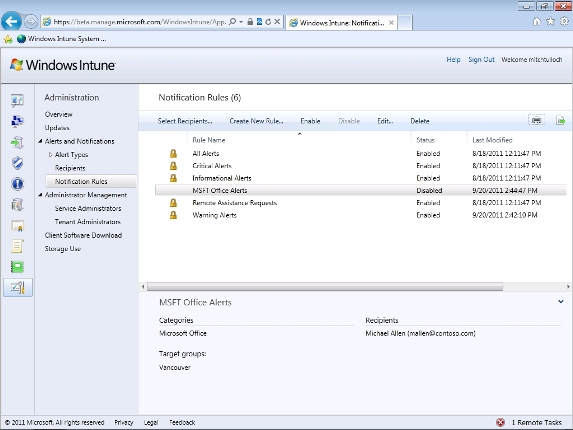Image resolution: width=573 pixels, height=430 pixels.
Task: Collapse the Alerts and Notifications tree node
Action: (40, 141)
